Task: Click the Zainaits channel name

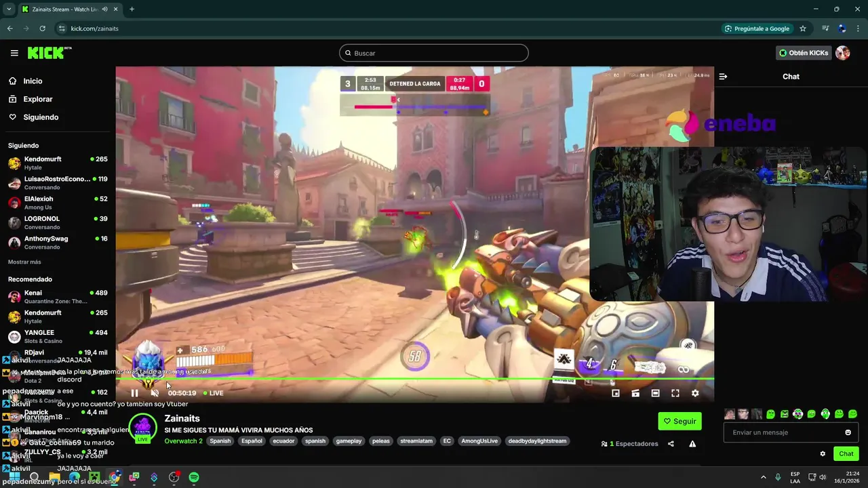Action: 182,419
